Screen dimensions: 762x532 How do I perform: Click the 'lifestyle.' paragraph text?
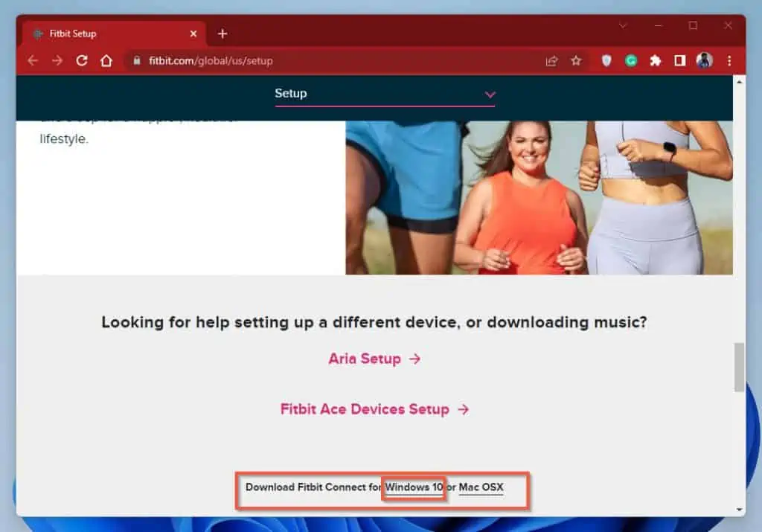tap(64, 139)
